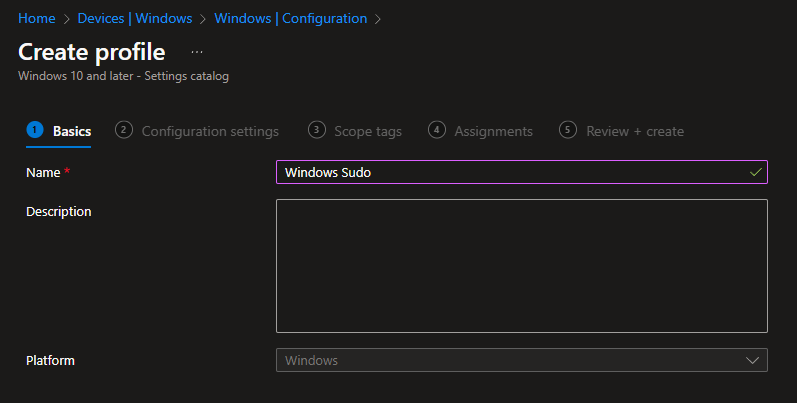Open the Windows | Configuration breadcrumb link
Screen dimensions: 797x403
290,18
